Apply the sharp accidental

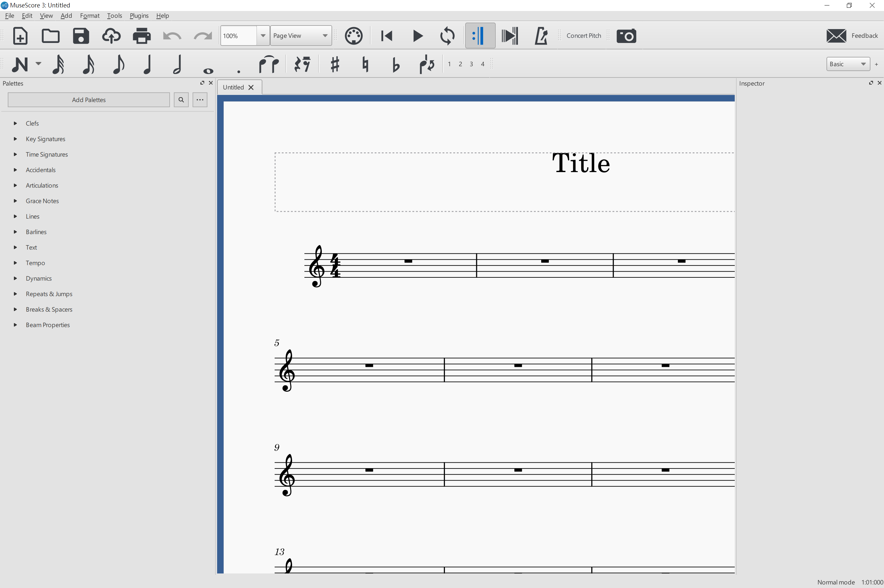pos(335,64)
